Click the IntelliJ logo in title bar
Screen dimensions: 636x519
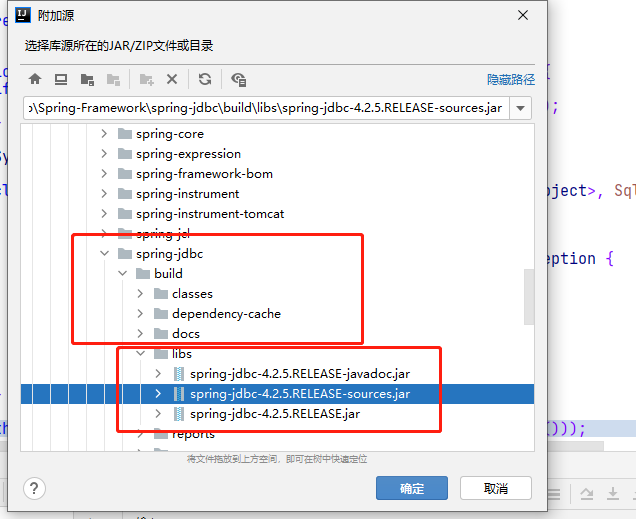23,15
